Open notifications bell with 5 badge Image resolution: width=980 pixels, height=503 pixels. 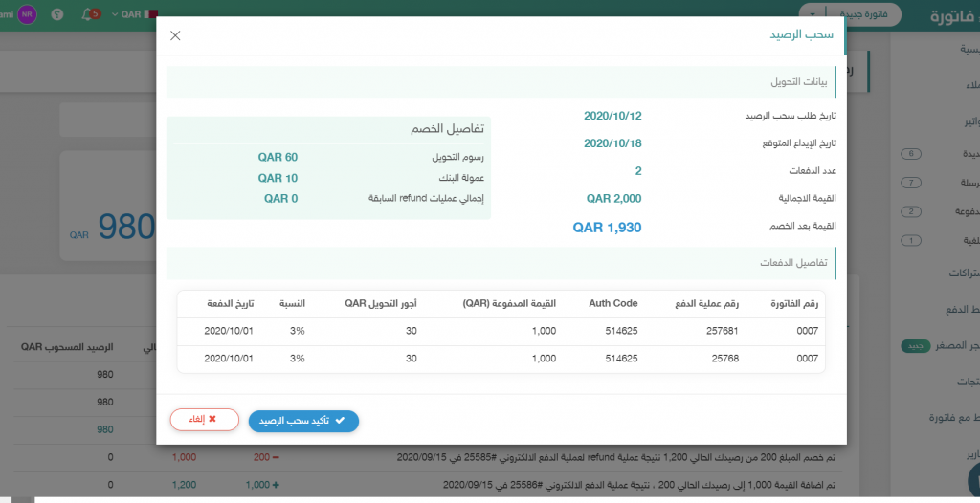(91, 13)
